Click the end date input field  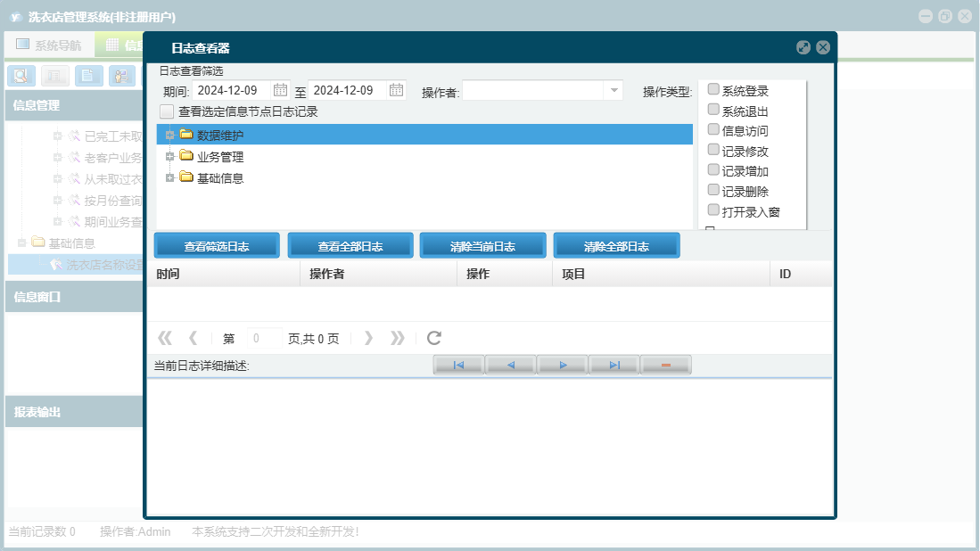tap(348, 91)
